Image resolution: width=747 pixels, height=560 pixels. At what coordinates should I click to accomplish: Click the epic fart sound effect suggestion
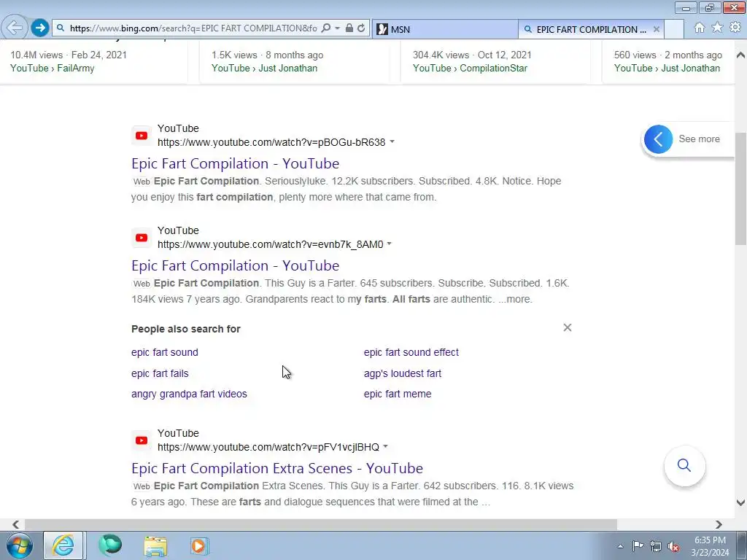[411, 352]
